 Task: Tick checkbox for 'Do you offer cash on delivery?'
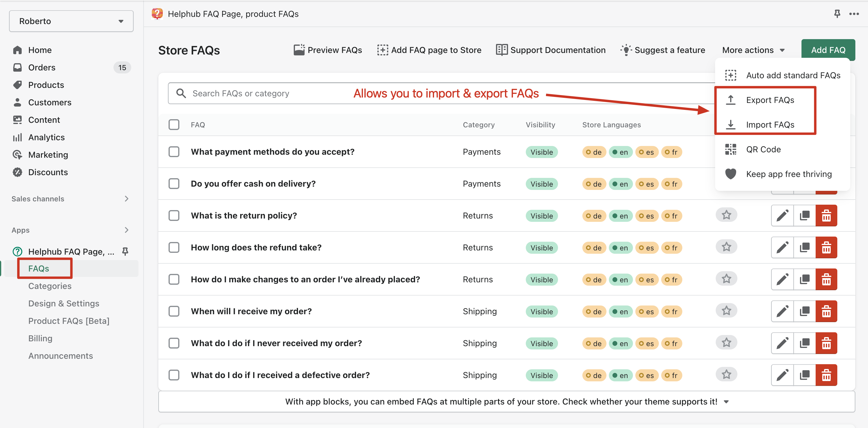pos(174,184)
